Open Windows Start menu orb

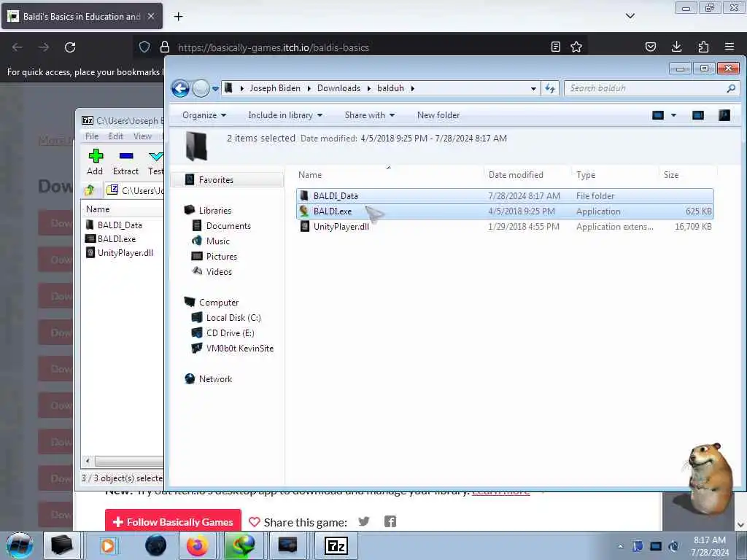[x=20, y=545]
